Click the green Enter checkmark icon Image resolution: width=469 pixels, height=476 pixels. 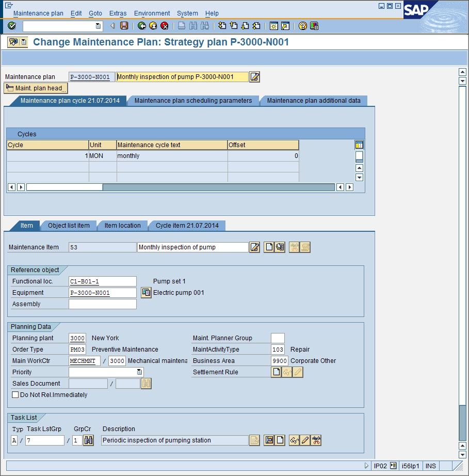click(12, 26)
